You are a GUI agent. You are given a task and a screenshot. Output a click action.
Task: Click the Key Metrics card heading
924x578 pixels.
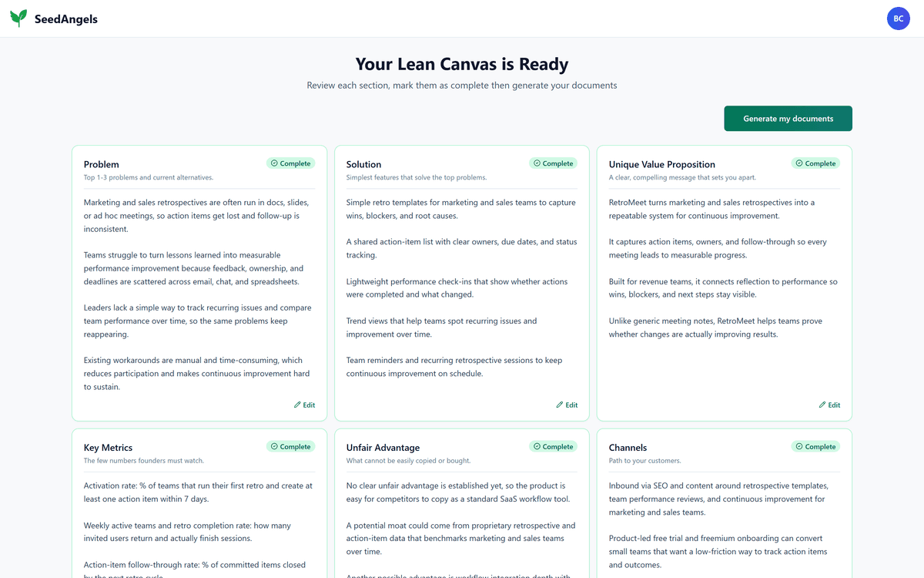pos(109,447)
